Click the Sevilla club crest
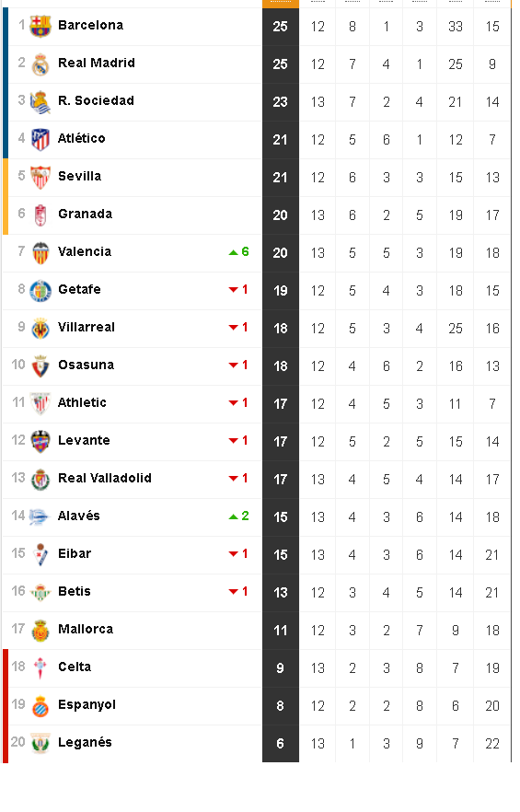520x812 pixels. point(40,178)
